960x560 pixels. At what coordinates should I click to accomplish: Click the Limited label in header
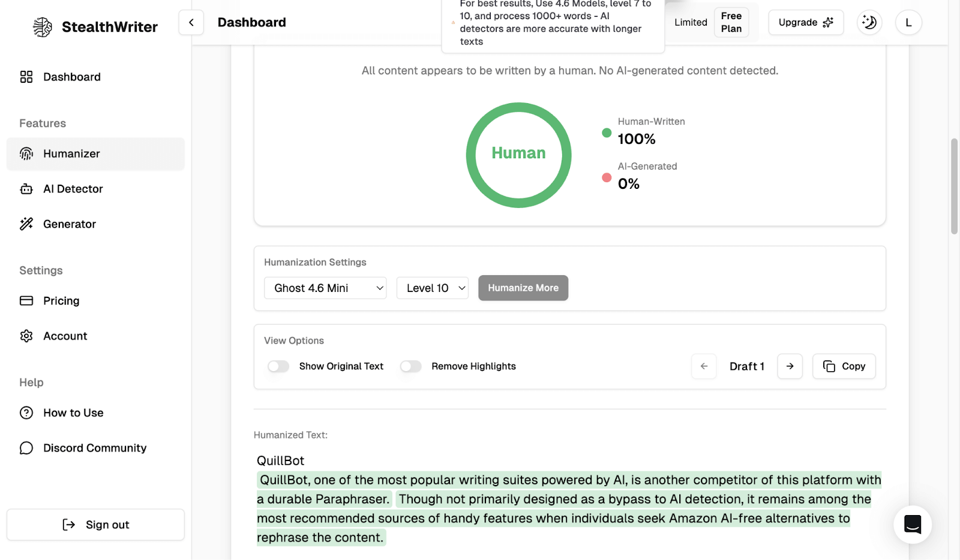pos(691,22)
